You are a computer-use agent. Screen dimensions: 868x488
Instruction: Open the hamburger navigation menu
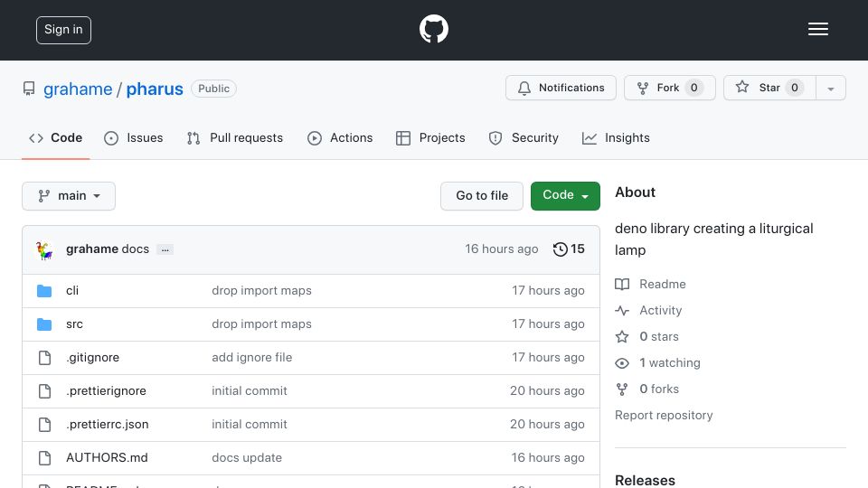pos(817,29)
